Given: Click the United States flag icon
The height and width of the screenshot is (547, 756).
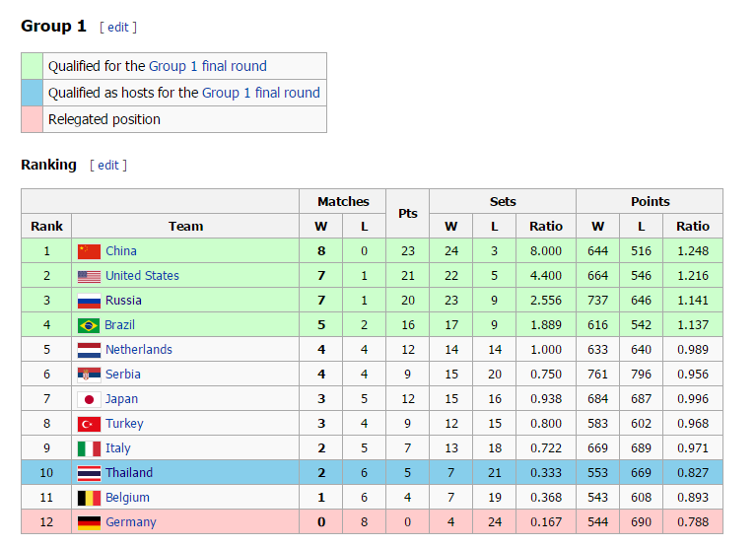Looking at the screenshot, I should point(89,276).
